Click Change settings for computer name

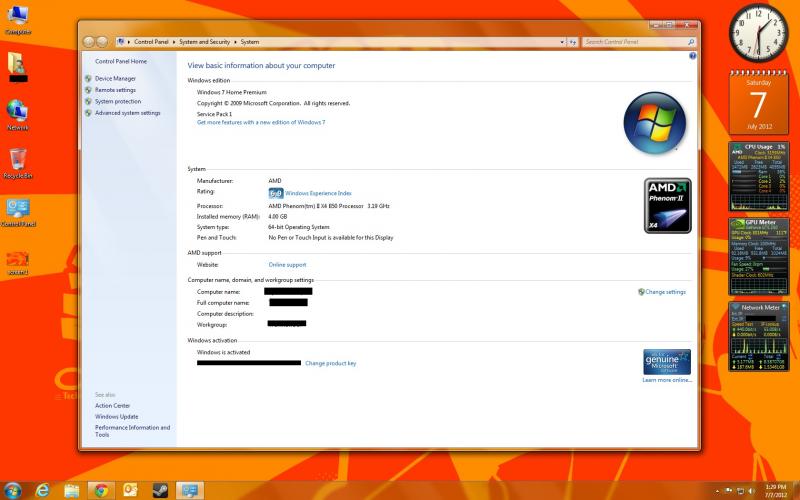tap(665, 292)
